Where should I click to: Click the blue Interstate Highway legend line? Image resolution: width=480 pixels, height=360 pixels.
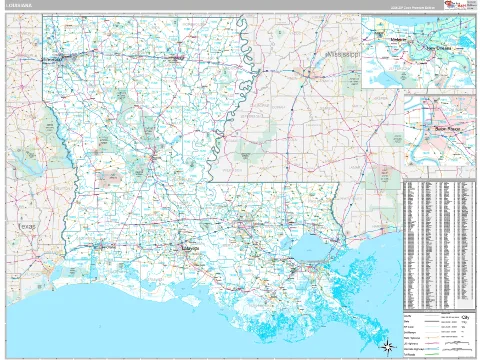(432, 349)
